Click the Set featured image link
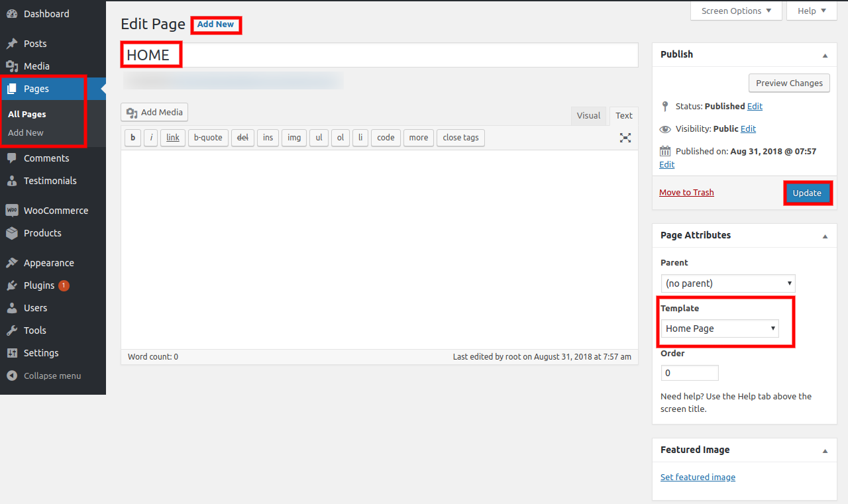 (x=698, y=477)
